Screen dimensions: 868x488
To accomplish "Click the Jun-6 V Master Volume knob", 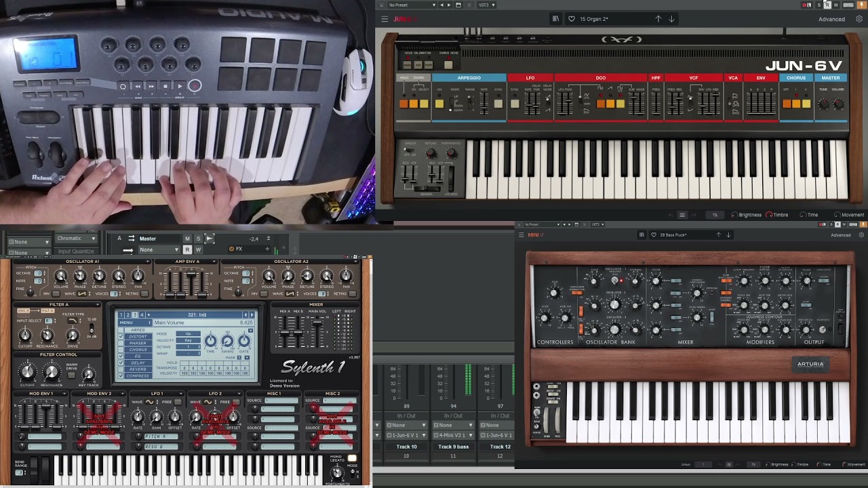I will point(838,104).
